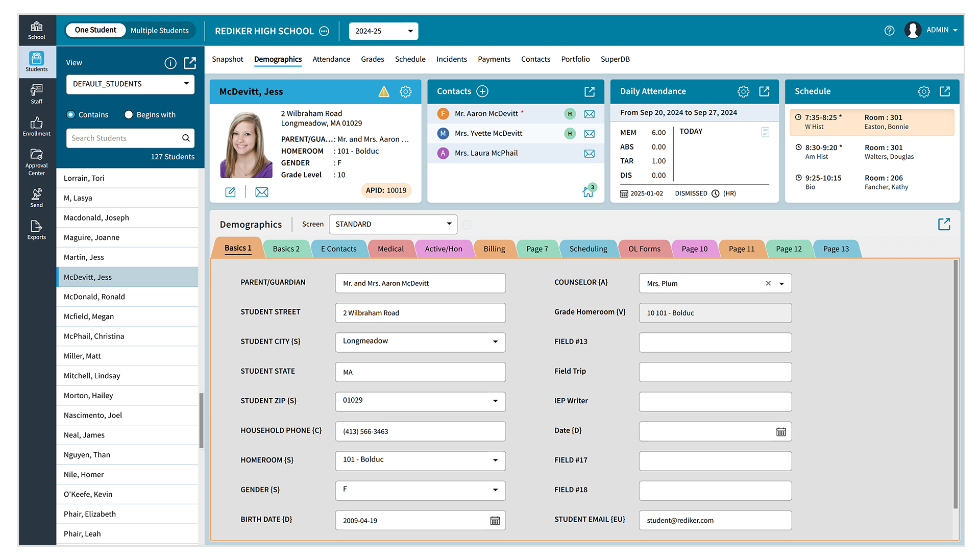Select student McPhail, Christina from the list

[x=93, y=336]
